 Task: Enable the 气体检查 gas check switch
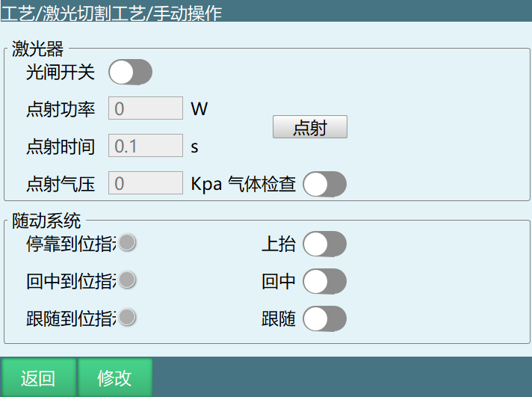pos(324,184)
